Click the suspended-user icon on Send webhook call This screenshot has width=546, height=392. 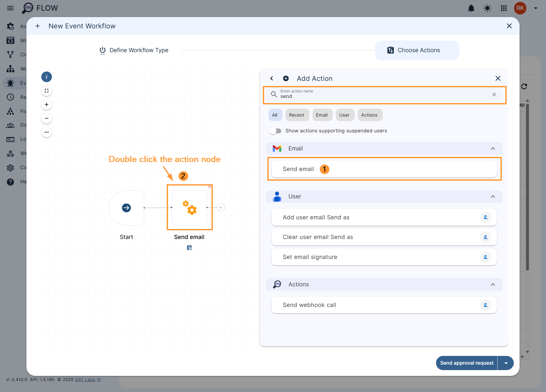click(x=486, y=305)
